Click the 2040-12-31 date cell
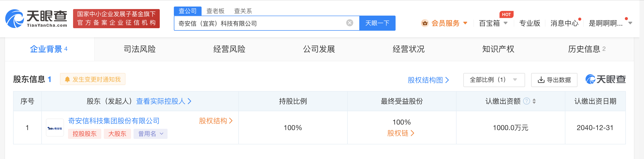The width and height of the screenshot is (644, 159). 595,128
